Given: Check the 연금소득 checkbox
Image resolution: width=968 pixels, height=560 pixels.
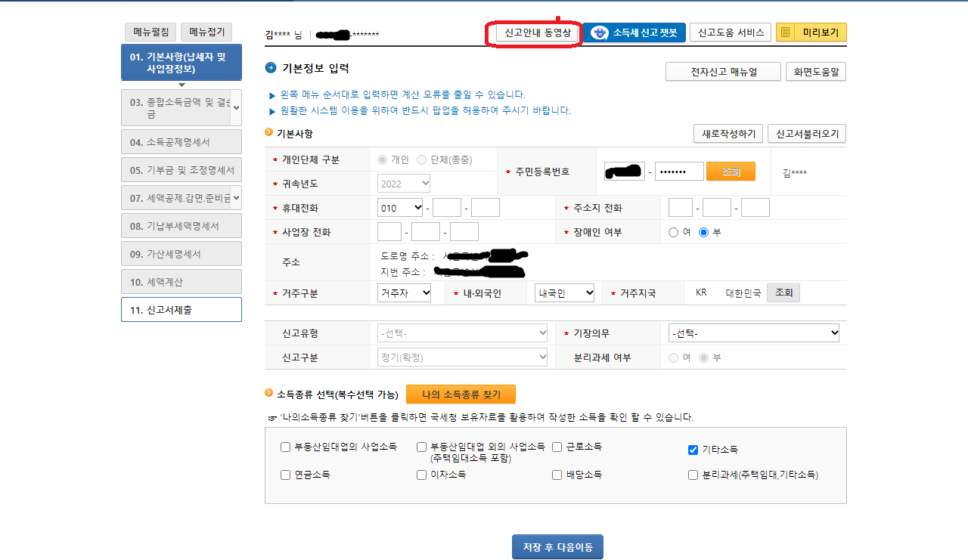Looking at the screenshot, I should coord(285,475).
